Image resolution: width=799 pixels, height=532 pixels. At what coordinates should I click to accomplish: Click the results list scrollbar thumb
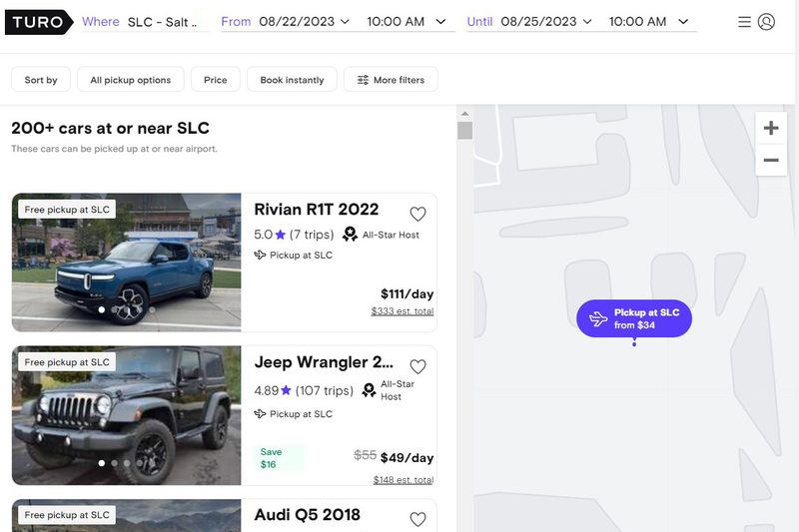point(464,131)
